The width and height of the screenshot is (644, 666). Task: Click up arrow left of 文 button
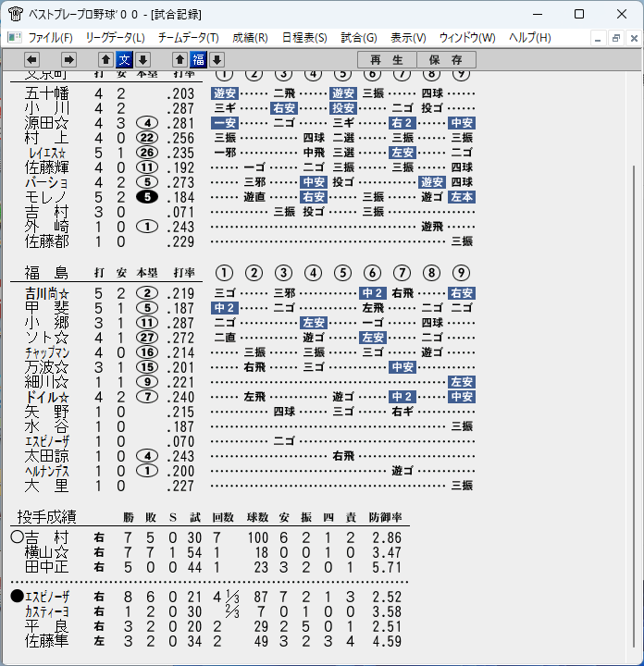coord(105,60)
